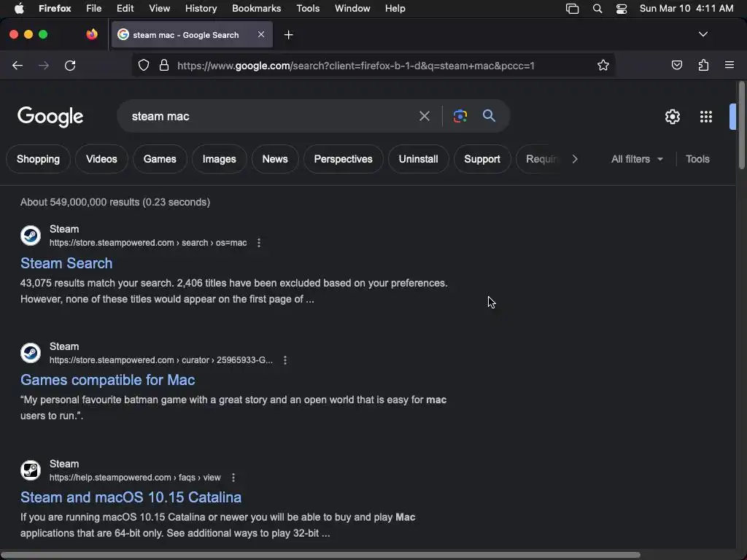Go back to the previous page

pyautogui.click(x=18, y=65)
